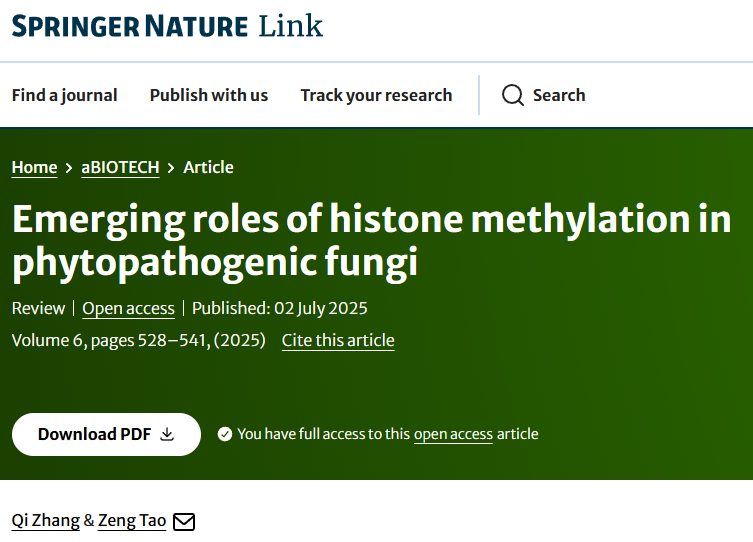Open the Publish with us menu
This screenshot has width=753, height=542.
point(209,95)
